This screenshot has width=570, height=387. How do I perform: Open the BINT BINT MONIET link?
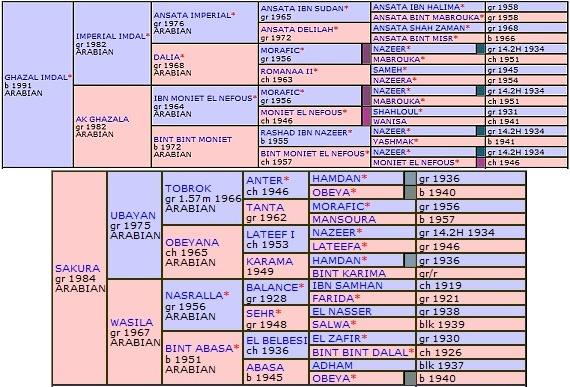[193, 140]
